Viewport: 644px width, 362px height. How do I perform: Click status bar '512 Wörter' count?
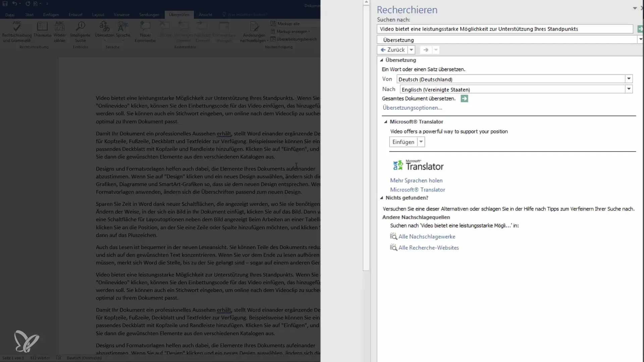pos(40,358)
